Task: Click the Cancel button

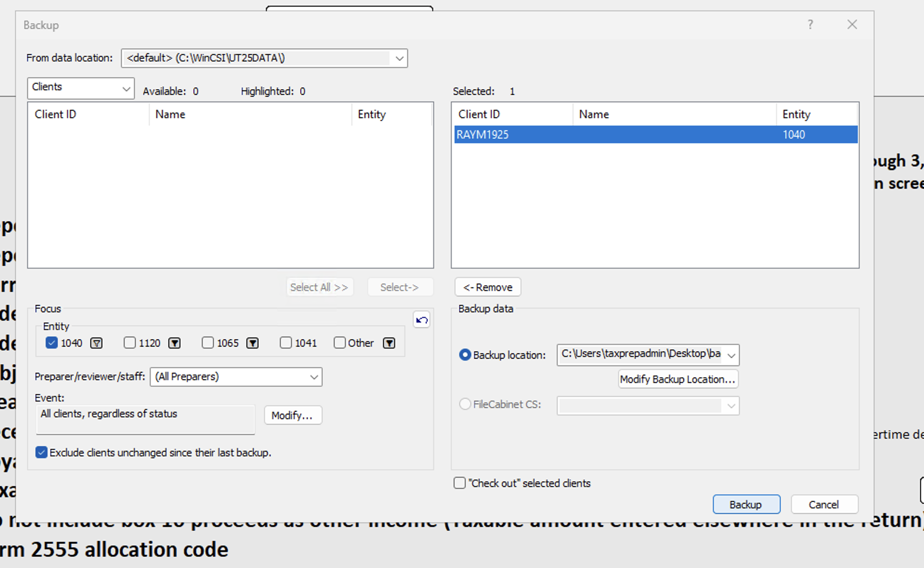Action: pyautogui.click(x=824, y=504)
